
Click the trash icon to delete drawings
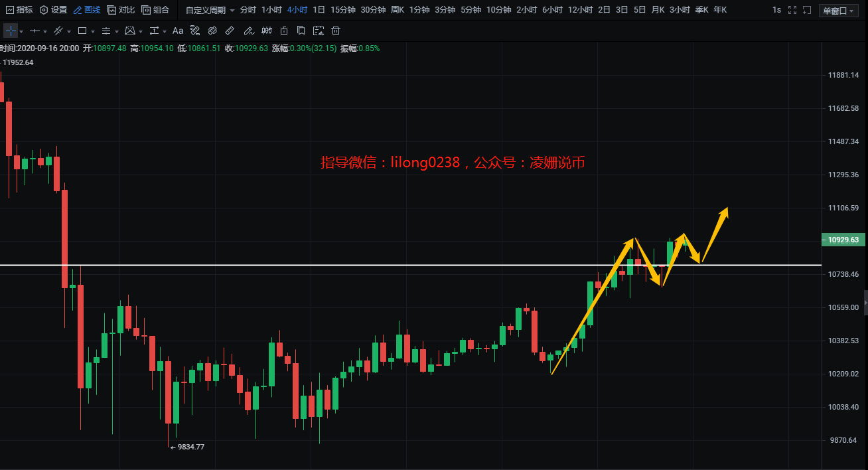click(x=336, y=31)
